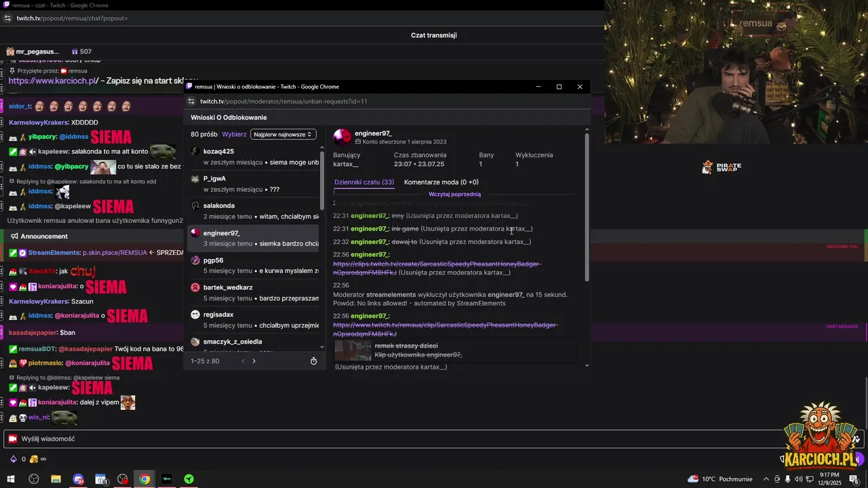The width and height of the screenshot is (868, 488).
Task: Open the green arrow app in taskbar
Action: tap(189, 479)
